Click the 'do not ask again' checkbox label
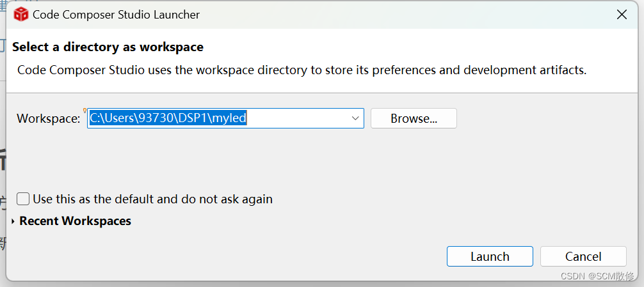 (153, 199)
